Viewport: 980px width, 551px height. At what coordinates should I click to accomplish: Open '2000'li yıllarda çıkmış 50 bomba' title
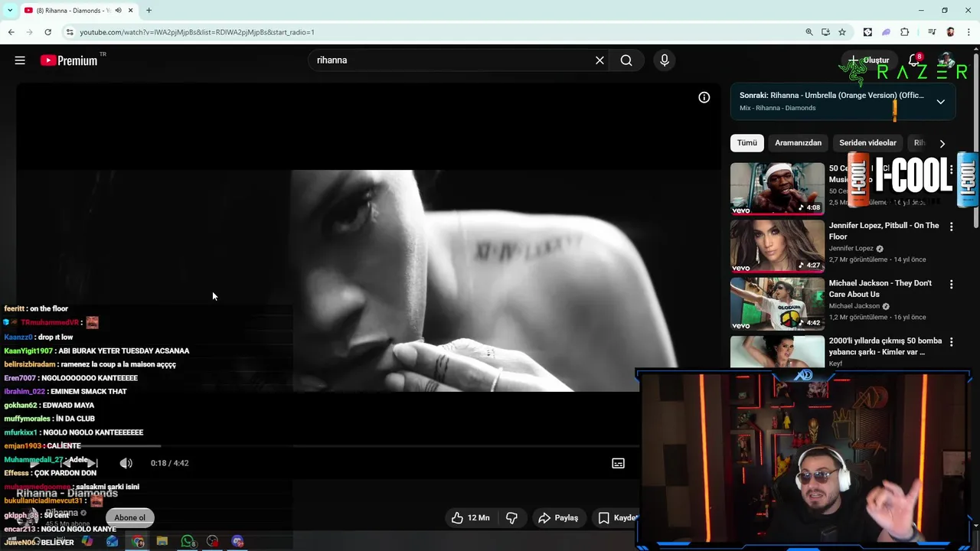coord(885,347)
